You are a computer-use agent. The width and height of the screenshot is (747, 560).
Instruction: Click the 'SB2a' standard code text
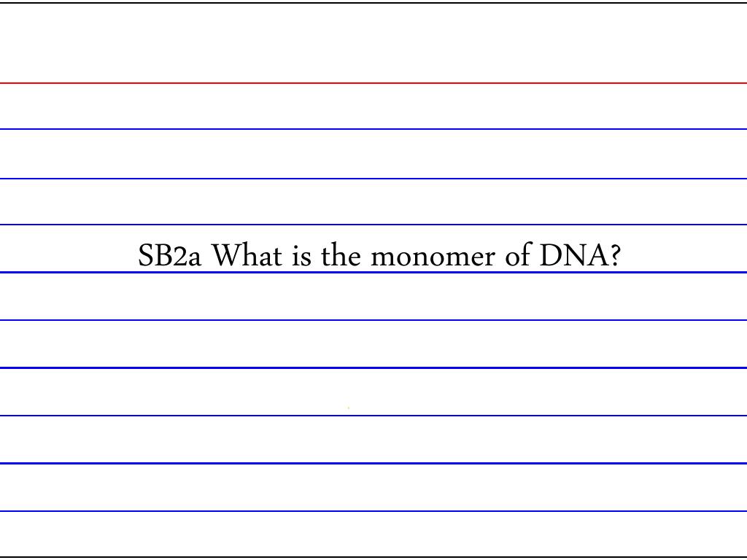click(169, 255)
